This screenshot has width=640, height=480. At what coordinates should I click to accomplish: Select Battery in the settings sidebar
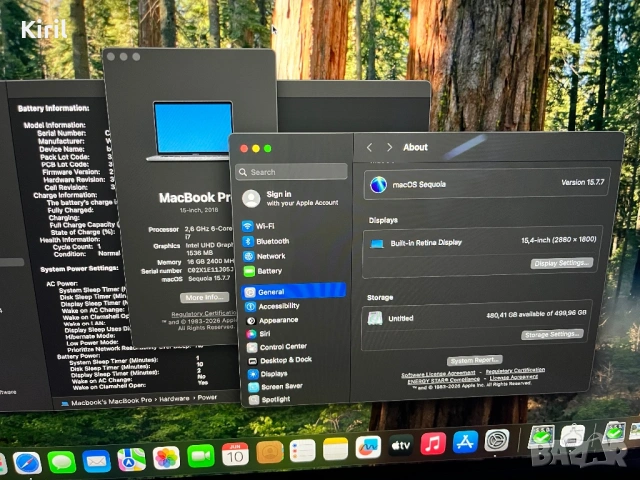coord(263,271)
